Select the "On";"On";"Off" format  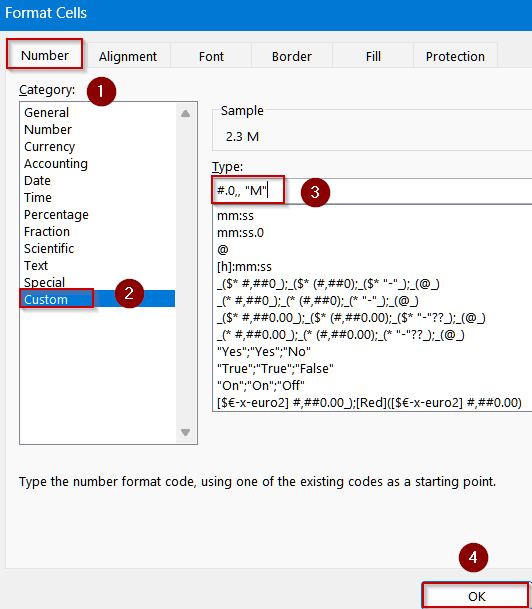(261, 386)
